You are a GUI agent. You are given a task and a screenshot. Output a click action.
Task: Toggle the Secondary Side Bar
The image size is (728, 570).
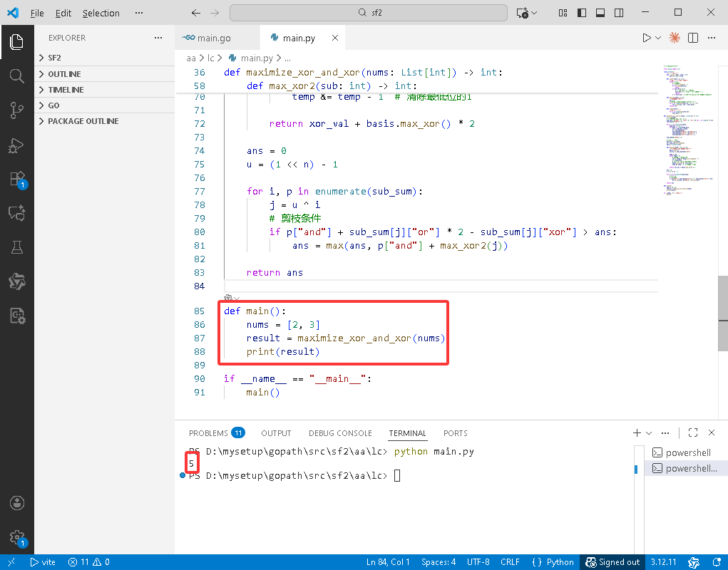tap(618, 13)
